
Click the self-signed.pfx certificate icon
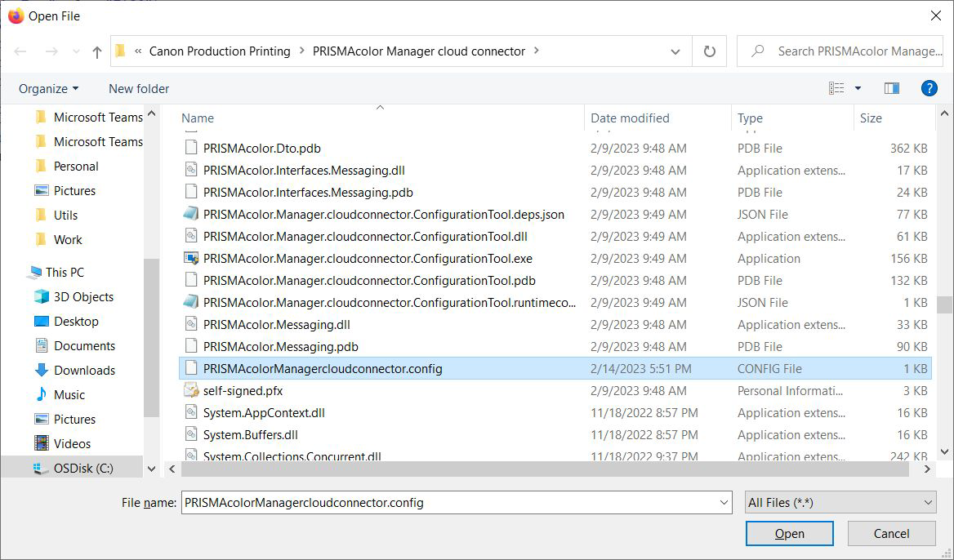(191, 390)
